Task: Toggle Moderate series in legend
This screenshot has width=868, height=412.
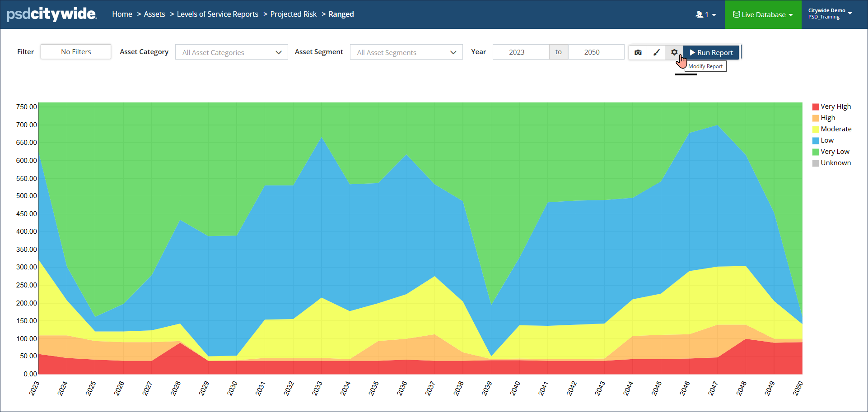Action: (835, 129)
